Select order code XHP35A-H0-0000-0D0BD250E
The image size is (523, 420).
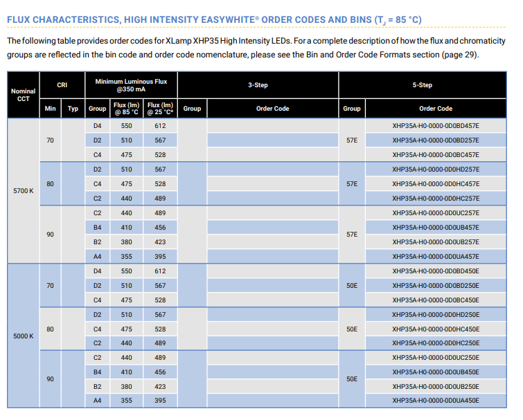click(436, 286)
